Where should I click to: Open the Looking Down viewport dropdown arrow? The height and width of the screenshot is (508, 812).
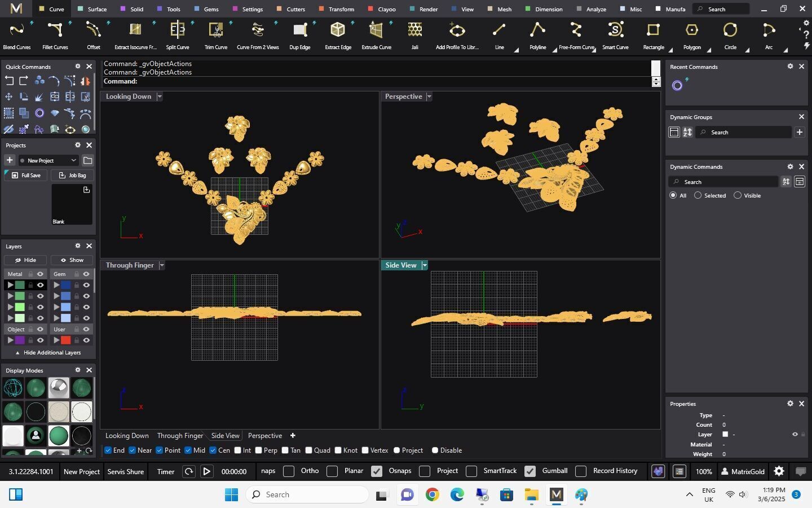pos(160,97)
